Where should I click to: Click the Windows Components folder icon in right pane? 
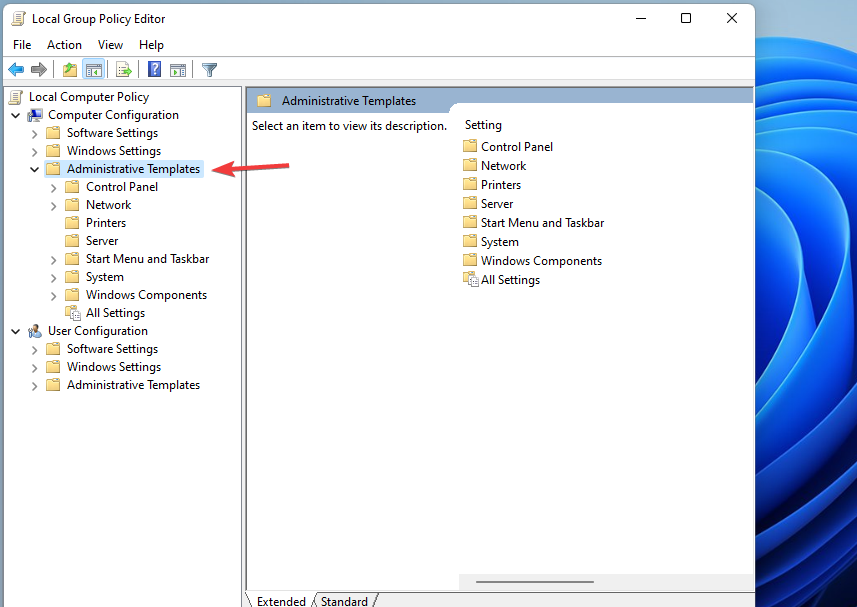click(x=470, y=260)
